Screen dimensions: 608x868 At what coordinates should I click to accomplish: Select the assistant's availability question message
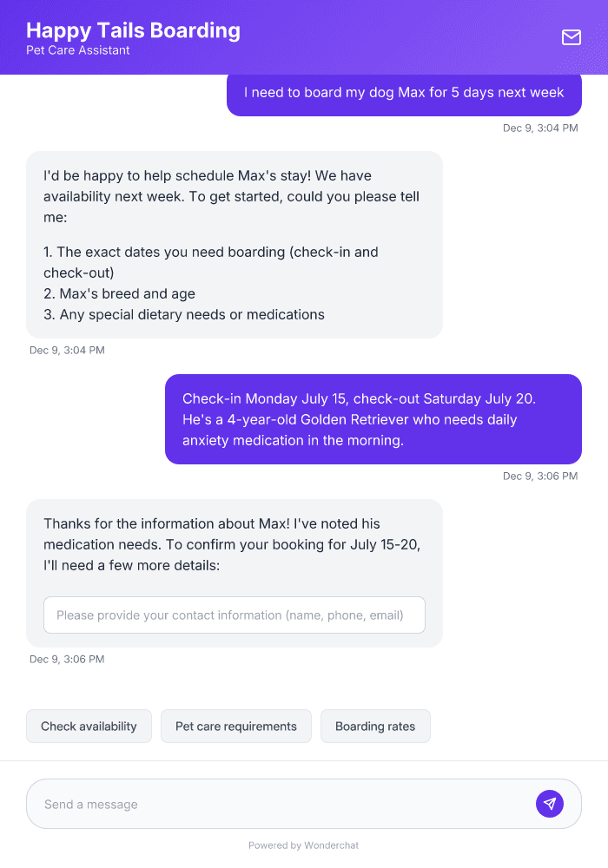(x=235, y=244)
